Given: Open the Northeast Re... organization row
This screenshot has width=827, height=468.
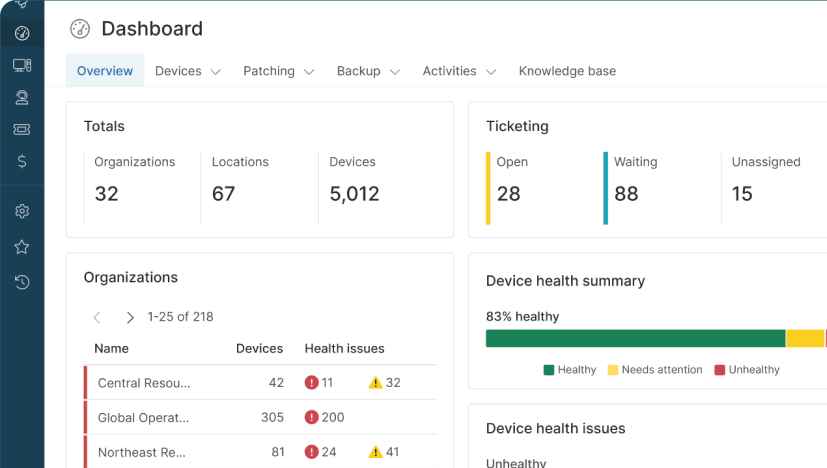Looking at the screenshot, I should [260, 452].
